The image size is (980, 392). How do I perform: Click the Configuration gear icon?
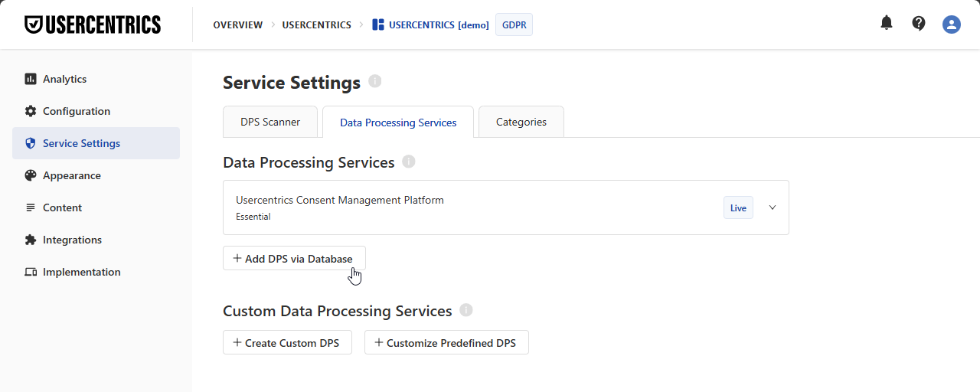[31, 111]
